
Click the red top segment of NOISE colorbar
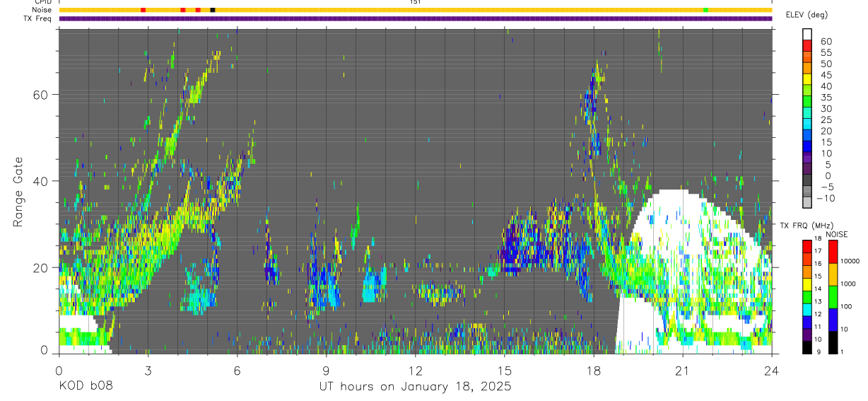pyautogui.click(x=833, y=251)
